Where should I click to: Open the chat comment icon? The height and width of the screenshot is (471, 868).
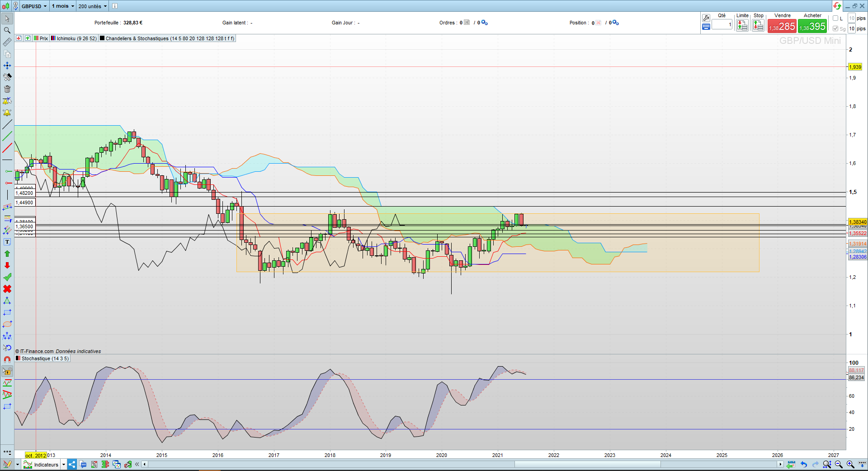coord(83,464)
